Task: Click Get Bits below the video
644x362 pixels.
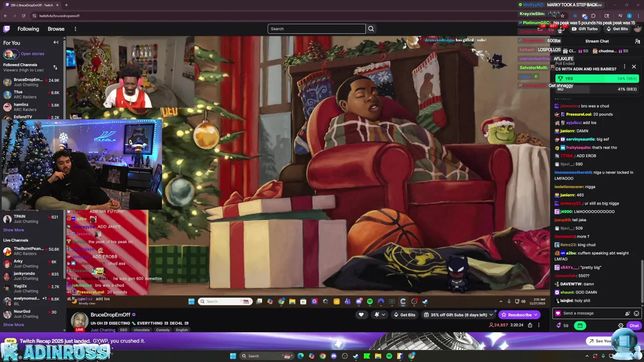Action: point(405,315)
